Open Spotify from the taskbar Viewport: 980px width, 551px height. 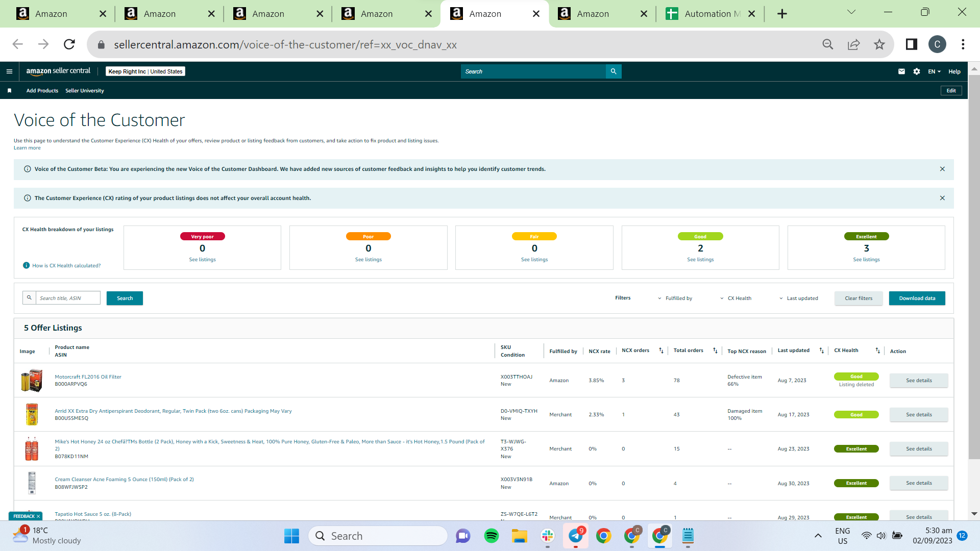coord(491,536)
